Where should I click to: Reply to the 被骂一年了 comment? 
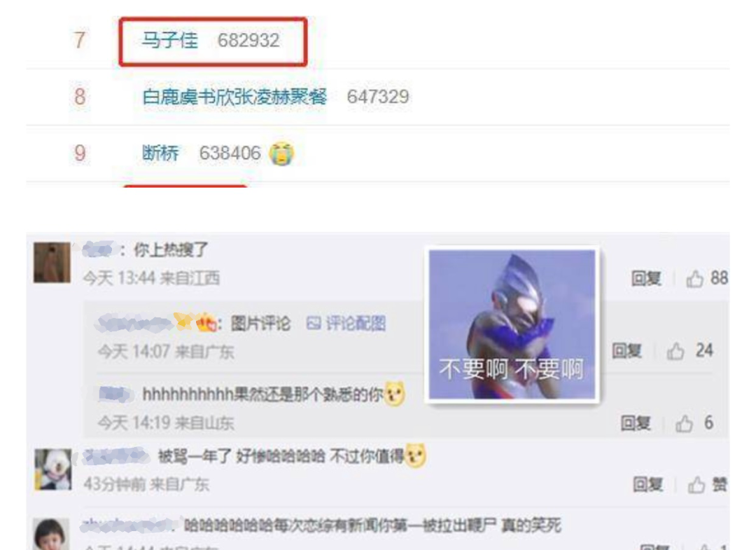(647, 485)
